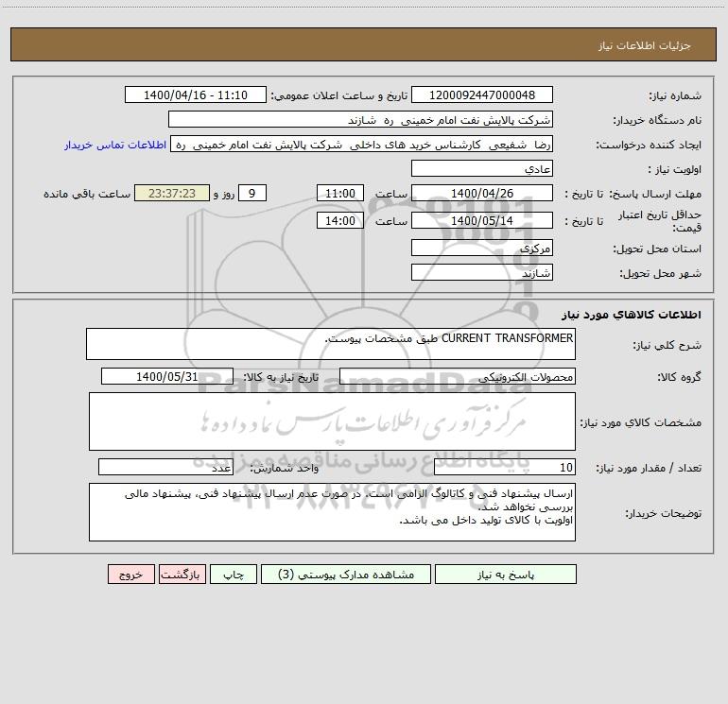
Task: Click the 'پاسخ به نیاز' button
Action: [506, 574]
